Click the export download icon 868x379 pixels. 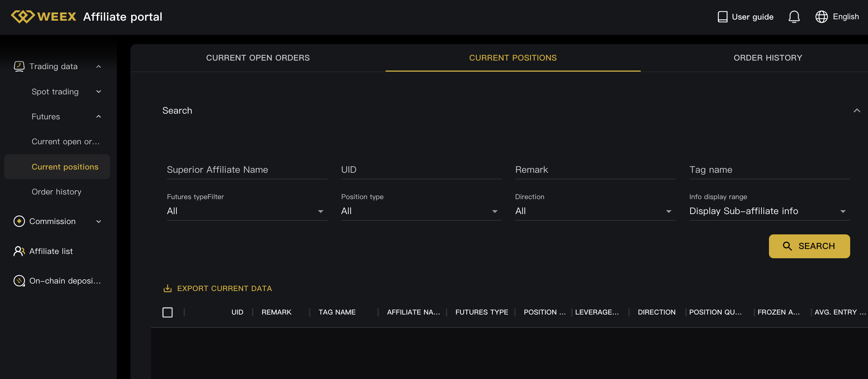tap(167, 288)
